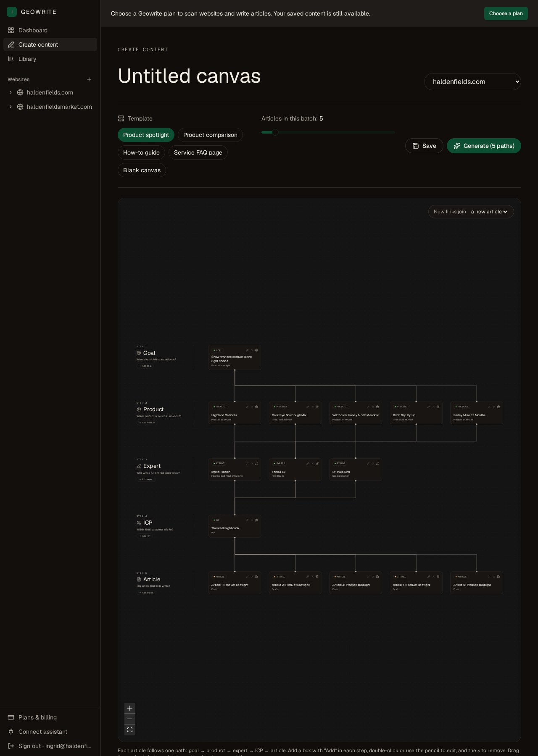Screen dimensions: 538x756
Task: Edit the Ingrid Halden expert card
Action: click(247, 463)
